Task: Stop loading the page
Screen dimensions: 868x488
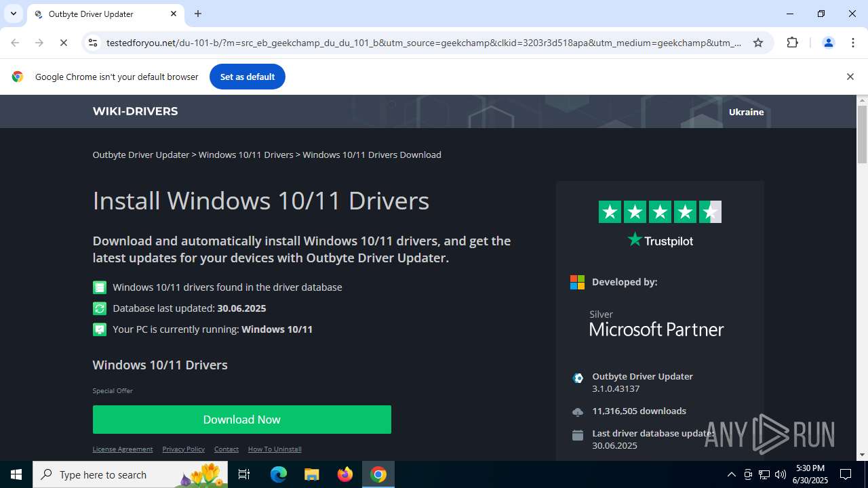Action: [64, 43]
